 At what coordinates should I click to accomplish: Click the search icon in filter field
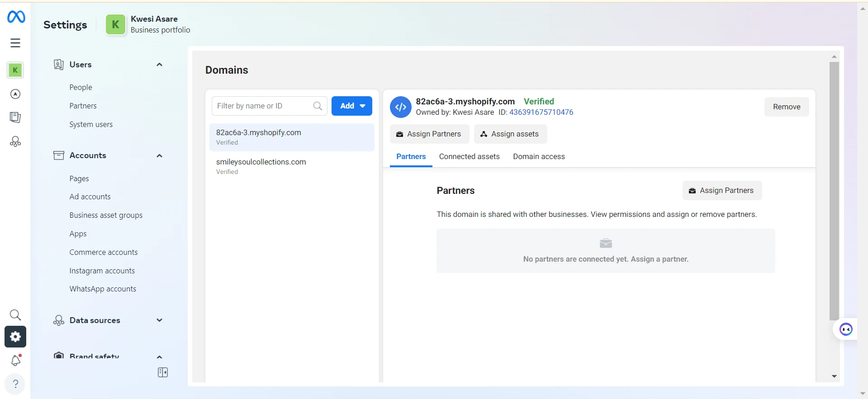tap(318, 106)
